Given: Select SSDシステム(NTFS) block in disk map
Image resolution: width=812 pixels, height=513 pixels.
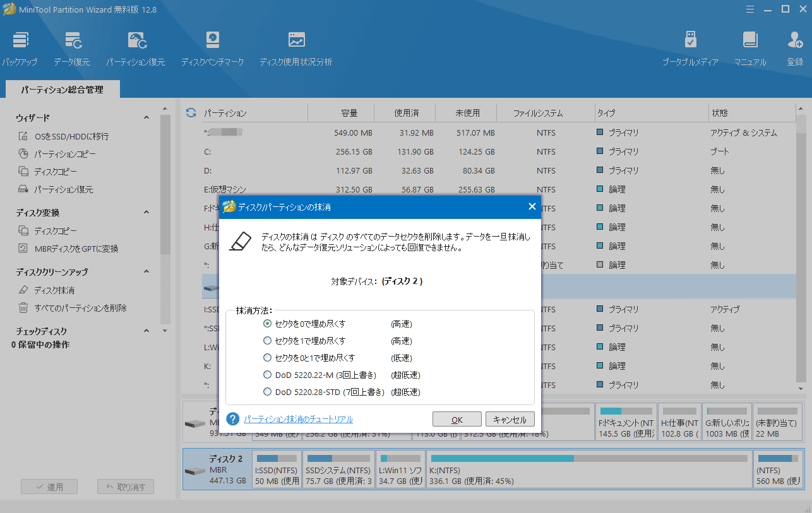Looking at the screenshot, I should pos(338,469).
